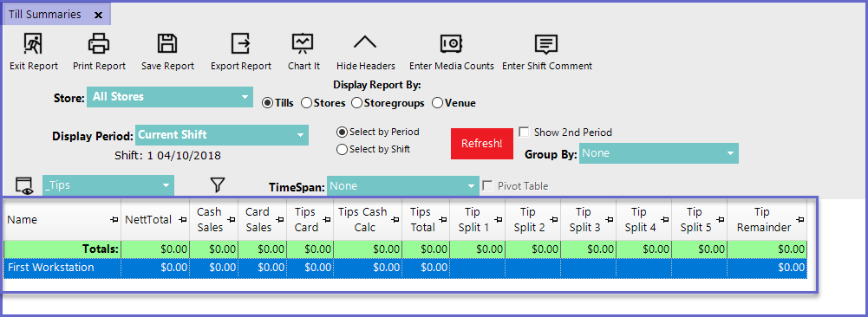Image resolution: width=868 pixels, height=317 pixels.
Task: Select the Tills radio button
Action: [x=267, y=103]
